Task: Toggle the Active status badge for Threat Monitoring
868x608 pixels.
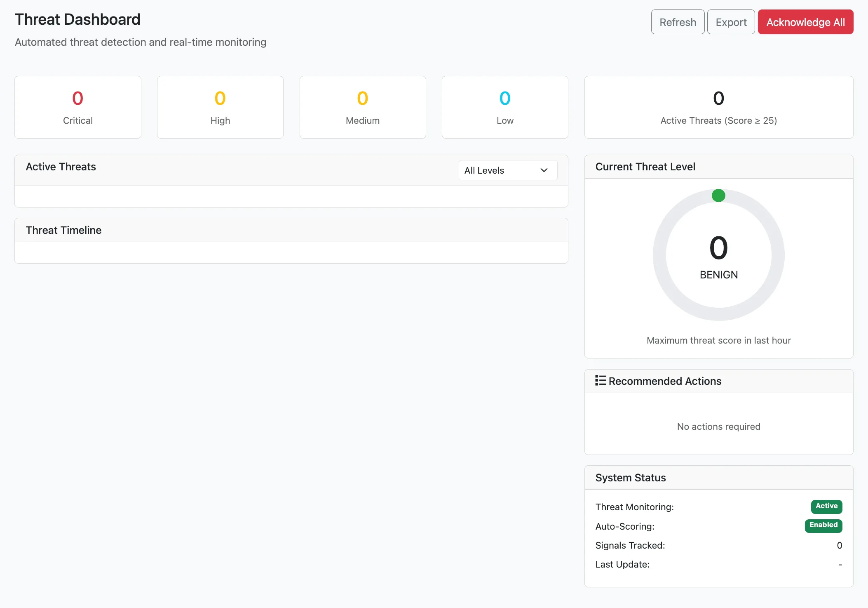Action: (826, 507)
